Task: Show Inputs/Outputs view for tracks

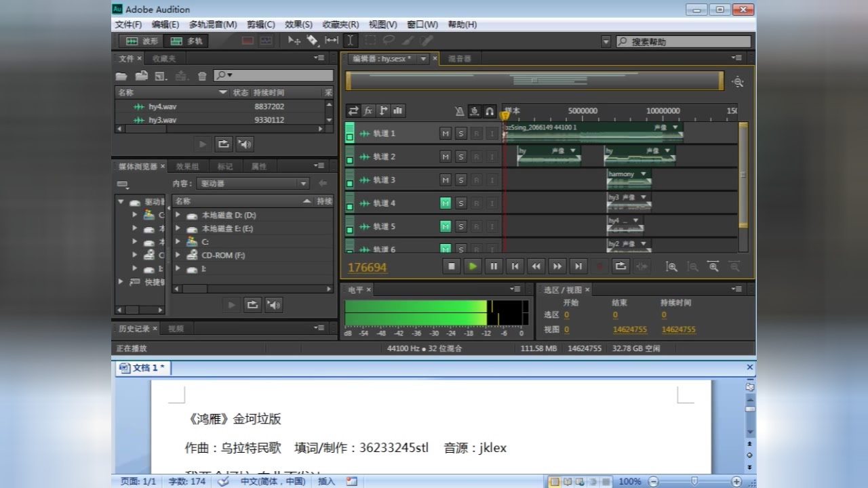Action: coord(353,110)
